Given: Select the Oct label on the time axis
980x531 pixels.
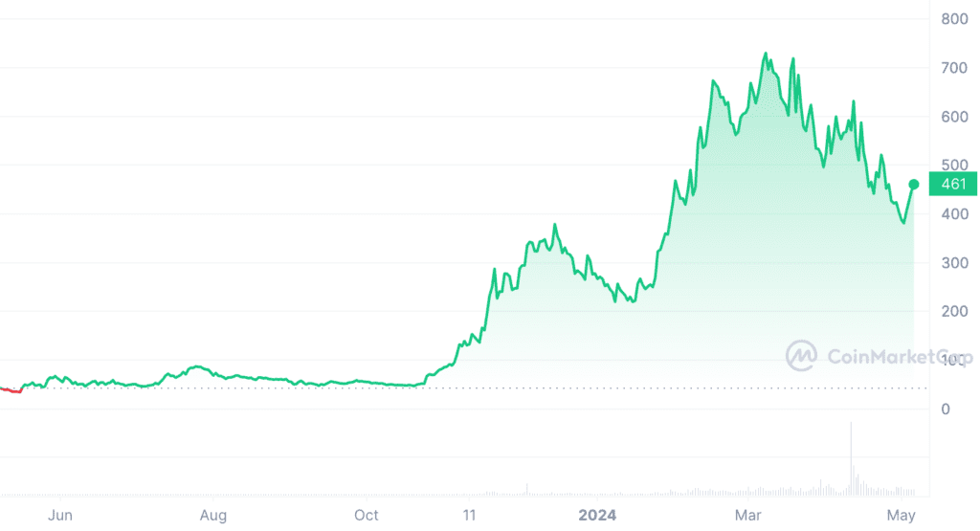Looking at the screenshot, I should tap(367, 515).
